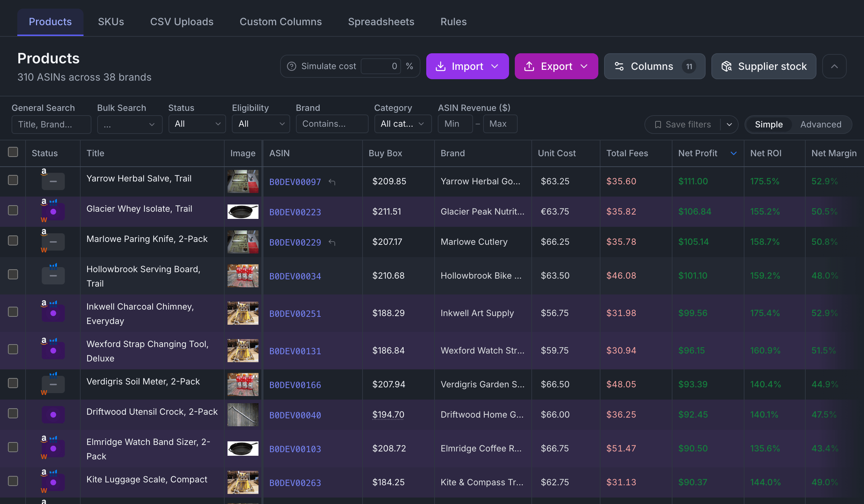This screenshot has height=504, width=864.
Task: Collapse the header with the chevron-up button
Action: tap(834, 66)
